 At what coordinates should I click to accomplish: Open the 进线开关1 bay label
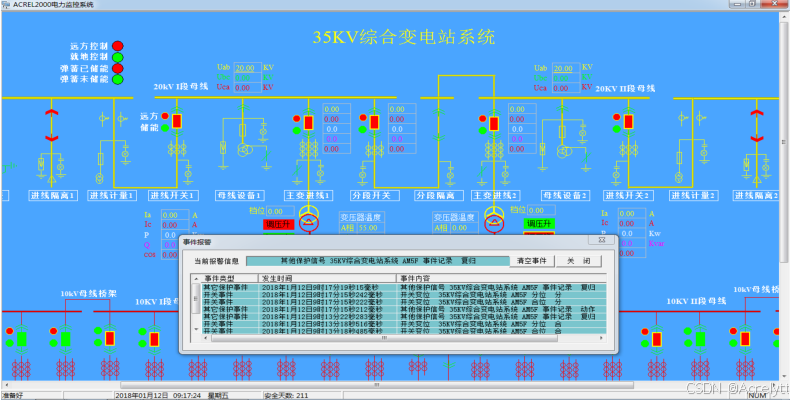pyautogui.click(x=173, y=196)
